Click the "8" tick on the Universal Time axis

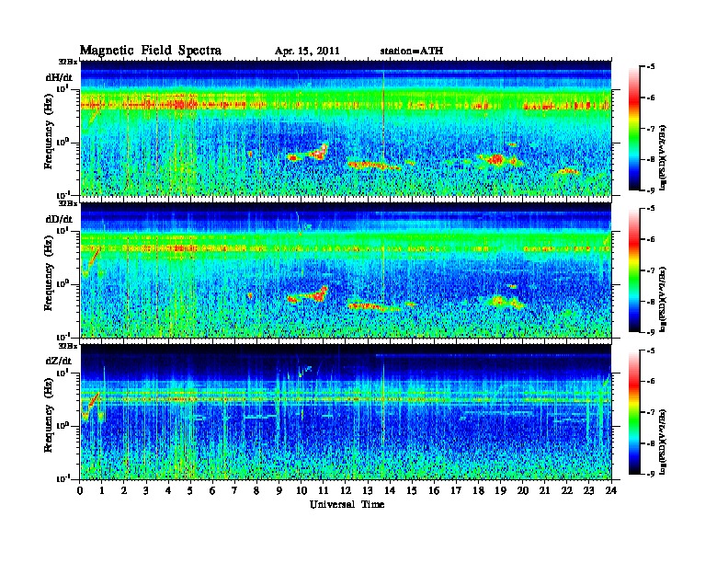(x=256, y=491)
